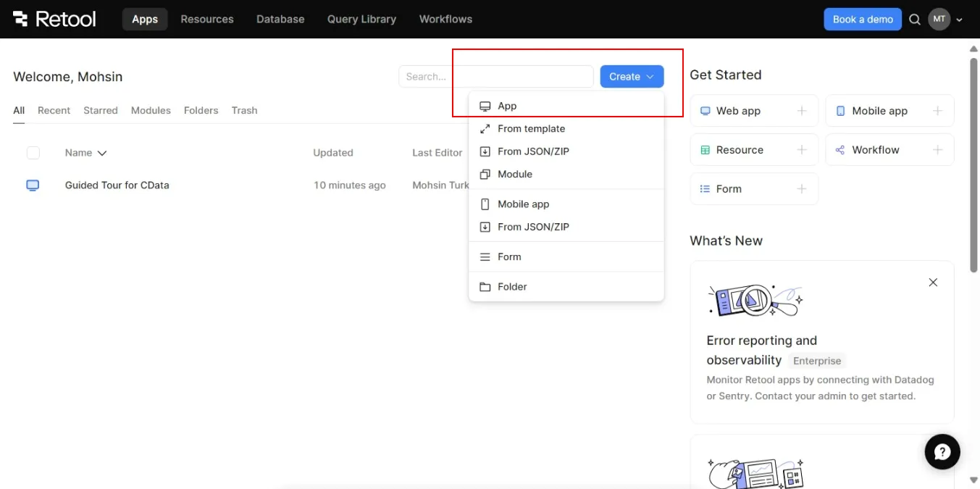Viewport: 980px width, 489px height.
Task: Select Folder option in Create menu
Action: pyautogui.click(x=511, y=287)
